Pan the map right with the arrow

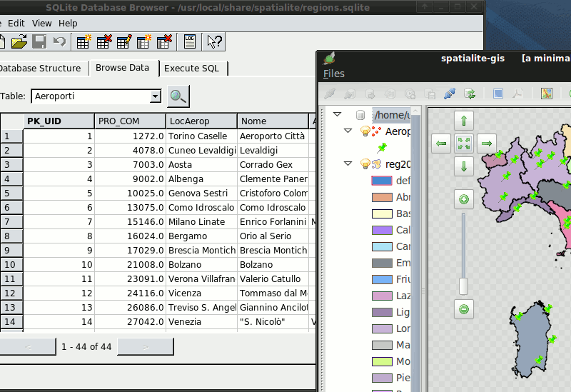pos(487,144)
